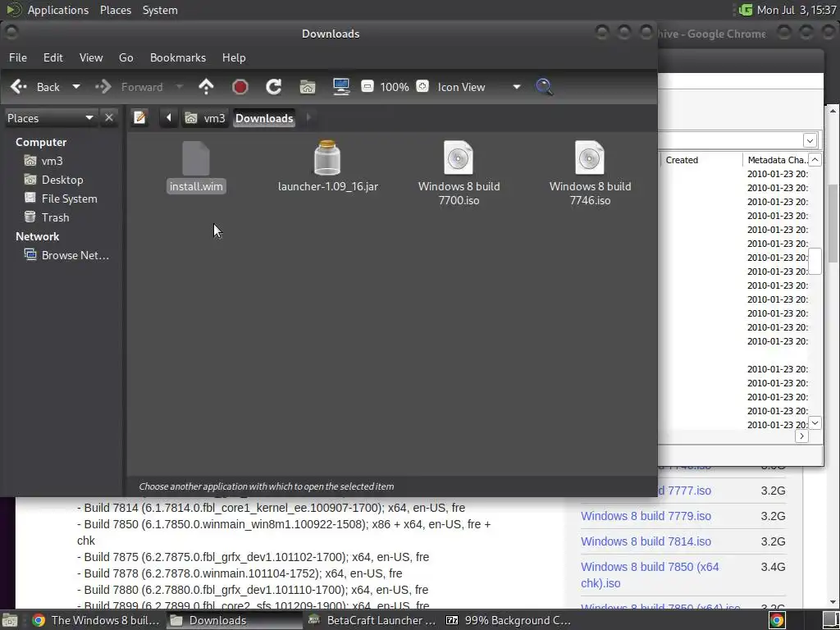840x630 pixels.
Task: Open the Places sidebar type dropdown
Action: [50, 118]
